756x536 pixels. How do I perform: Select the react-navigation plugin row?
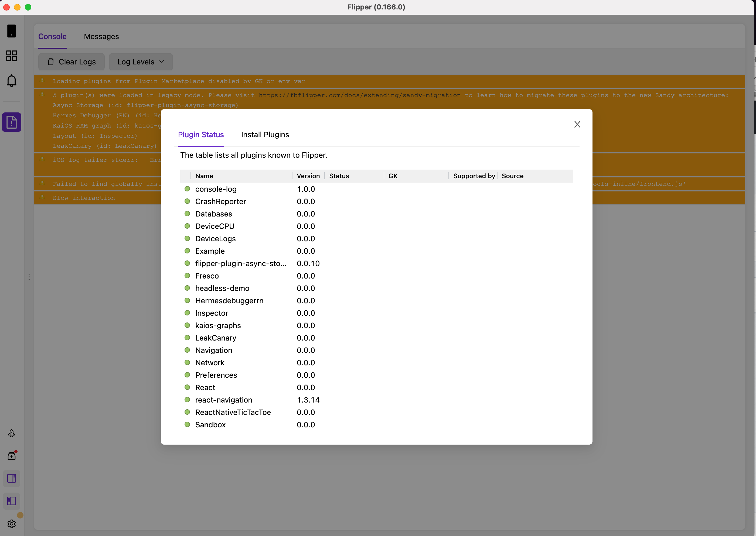[224, 400]
